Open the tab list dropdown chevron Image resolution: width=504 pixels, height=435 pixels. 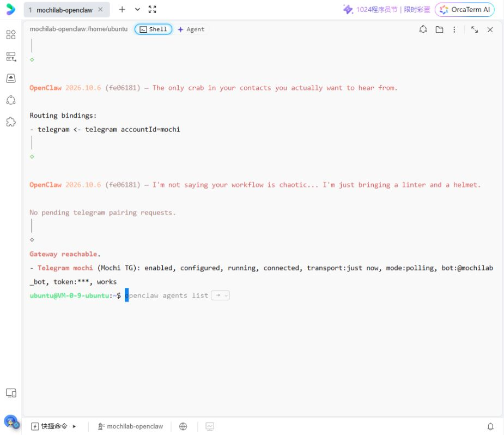point(137,9)
